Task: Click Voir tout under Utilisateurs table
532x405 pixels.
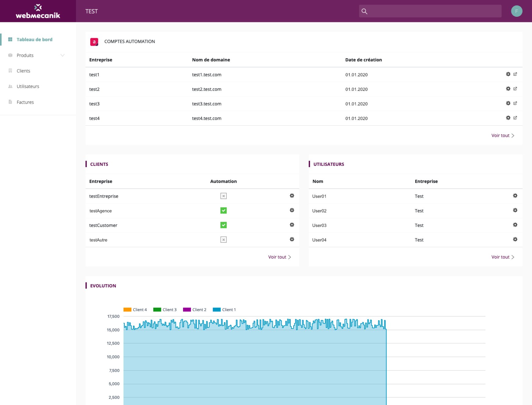Action: tap(503, 257)
